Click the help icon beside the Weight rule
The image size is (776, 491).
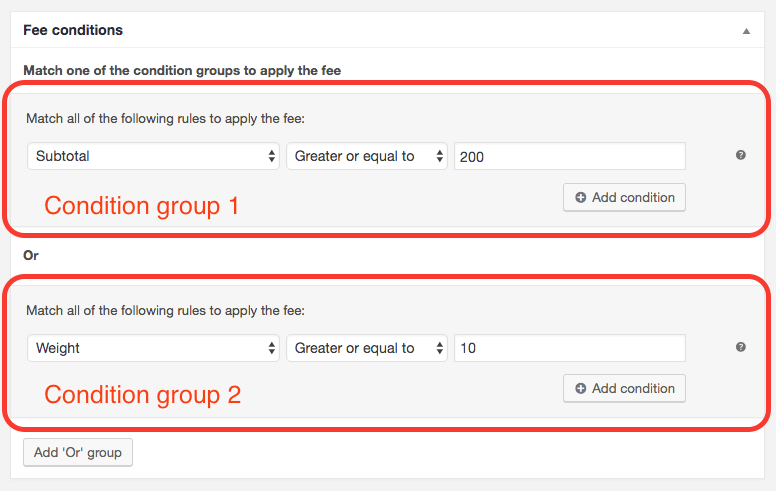(741, 347)
